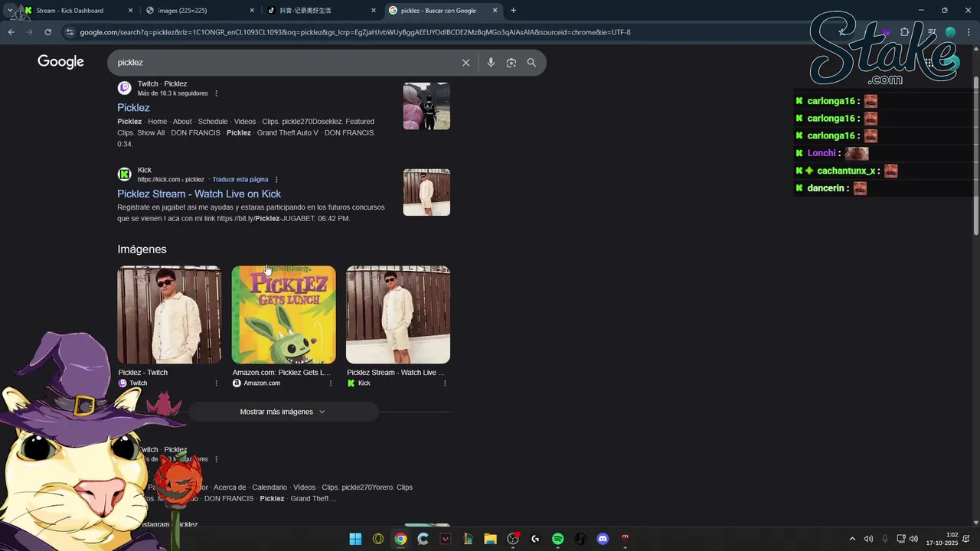Click the page vertical scrollbar
This screenshot has height=551, width=980.
[975, 158]
